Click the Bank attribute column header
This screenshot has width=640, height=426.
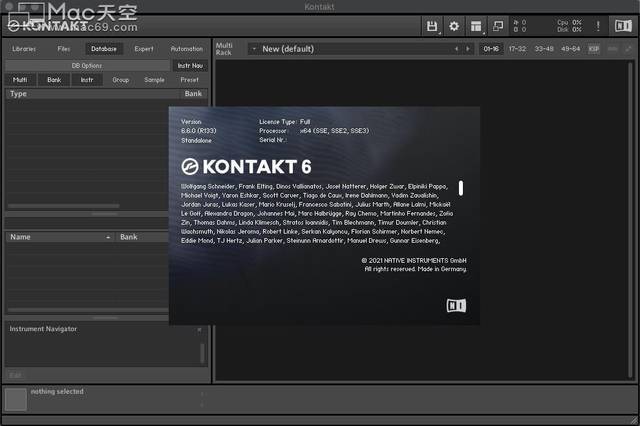click(x=193, y=94)
